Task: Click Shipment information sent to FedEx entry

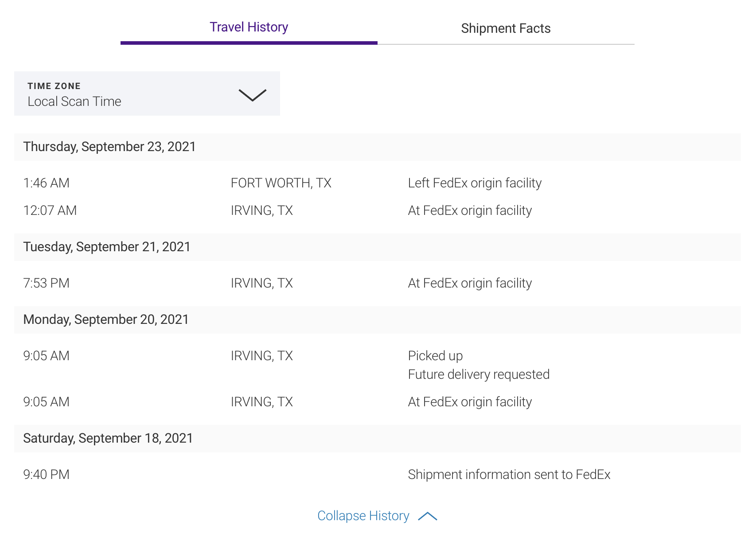Action: click(509, 475)
